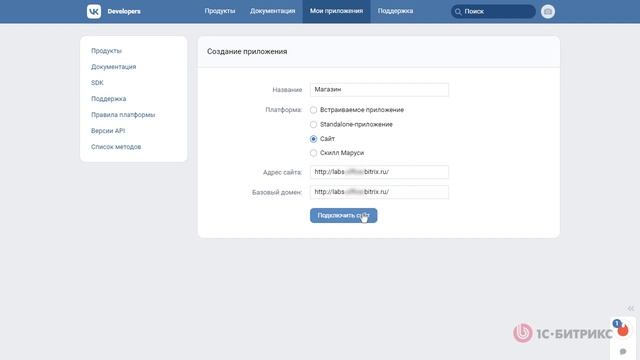Open SDK in the sidebar
The height and width of the screenshot is (360, 640).
[x=97, y=82]
